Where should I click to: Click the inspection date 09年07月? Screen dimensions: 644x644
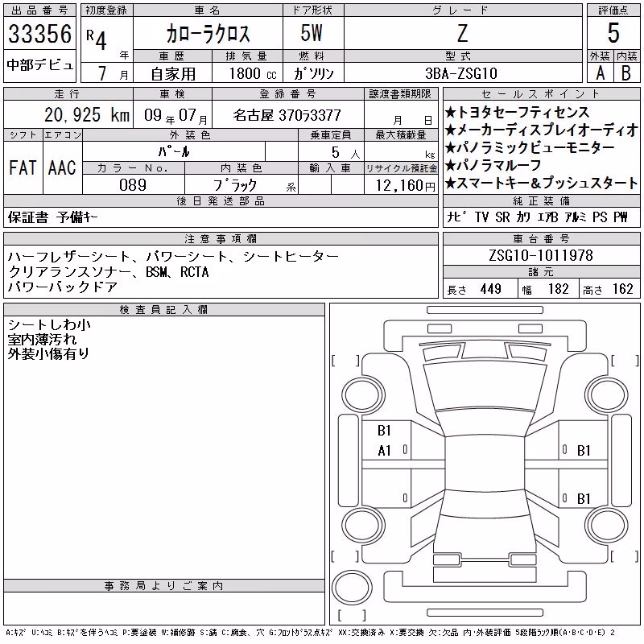[x=175, y=115]
